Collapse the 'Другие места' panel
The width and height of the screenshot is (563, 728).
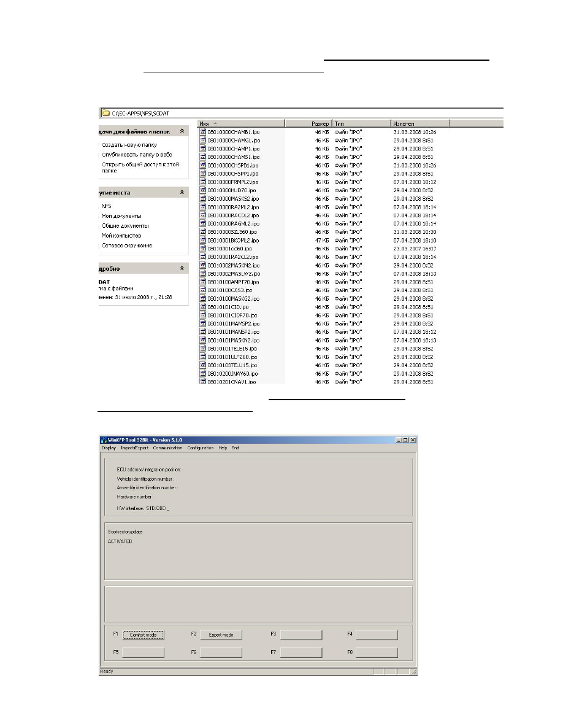(x=182, y=193)
